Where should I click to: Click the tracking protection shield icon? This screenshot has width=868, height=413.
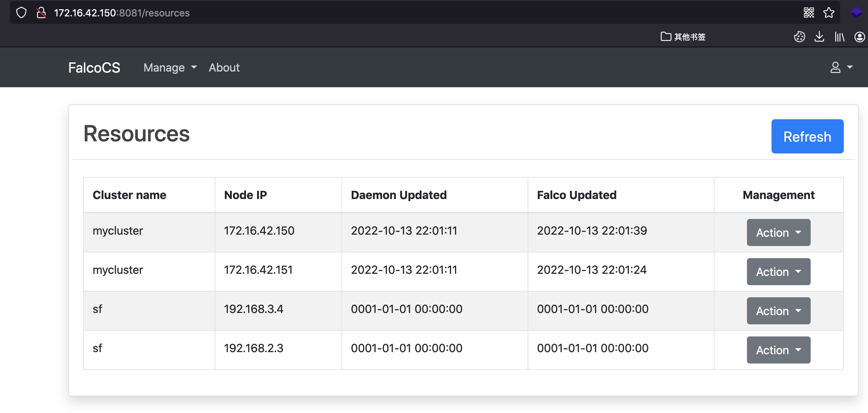pos(21,13)
